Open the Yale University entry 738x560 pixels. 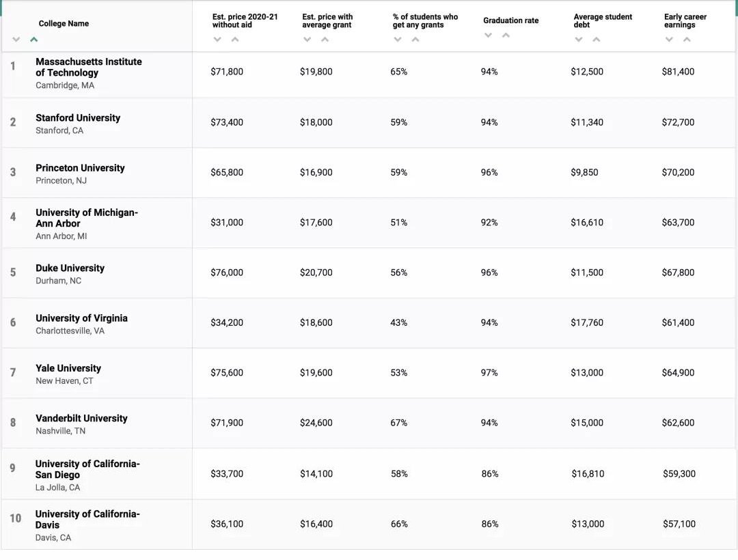[68, 368]
